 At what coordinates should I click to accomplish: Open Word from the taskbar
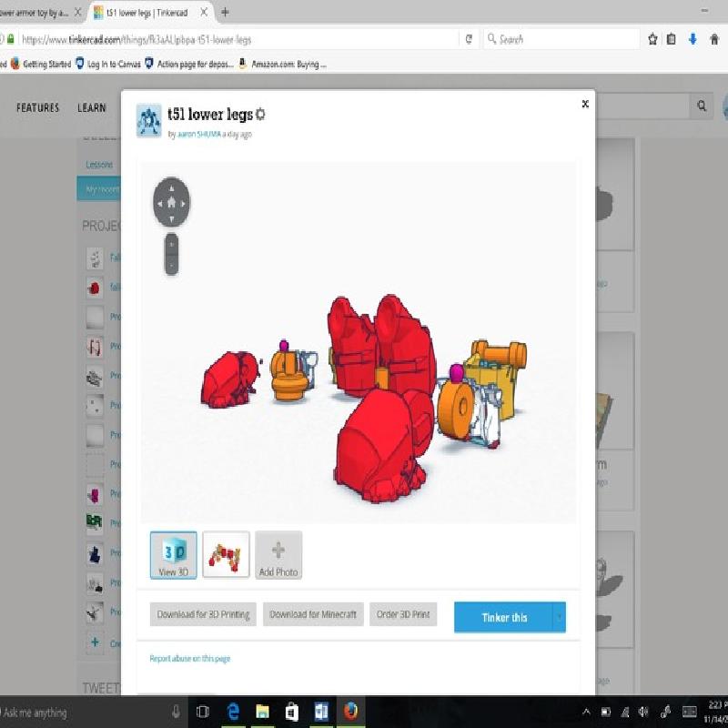pos(321,713)
